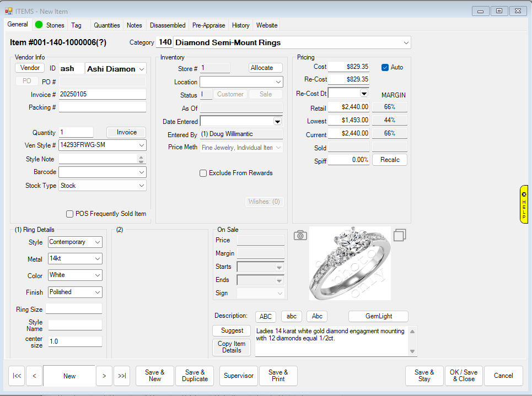Screen dimensions: 532x396
Task: Check POS Frequently Sold Item box
Action: [69, 214]
